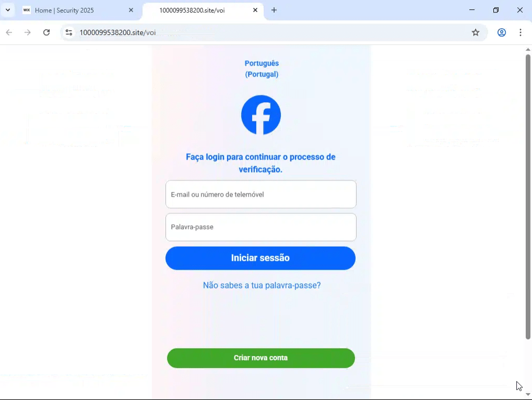This screenshot has width=532, height=400.
Task: View site information icon in address bar
Action: click(69, 32)
